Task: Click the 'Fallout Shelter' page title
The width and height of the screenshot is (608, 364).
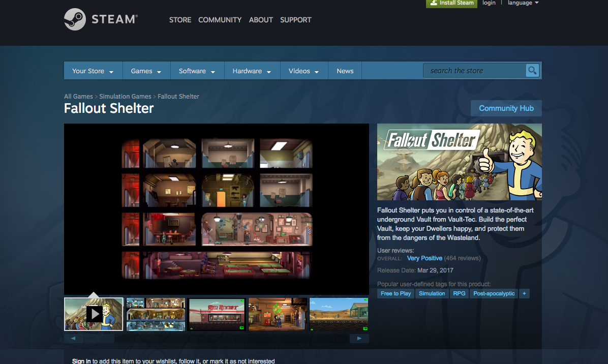Action: tap(109, 109)
